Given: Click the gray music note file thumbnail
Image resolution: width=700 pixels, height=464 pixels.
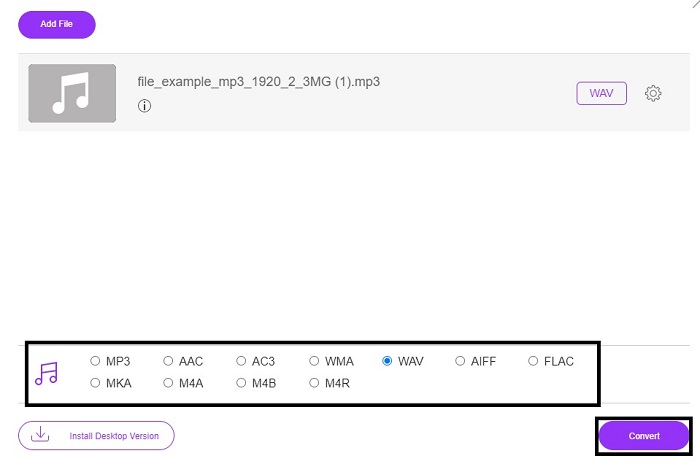Looking at the screenshot, I should (x=72, y=93).
